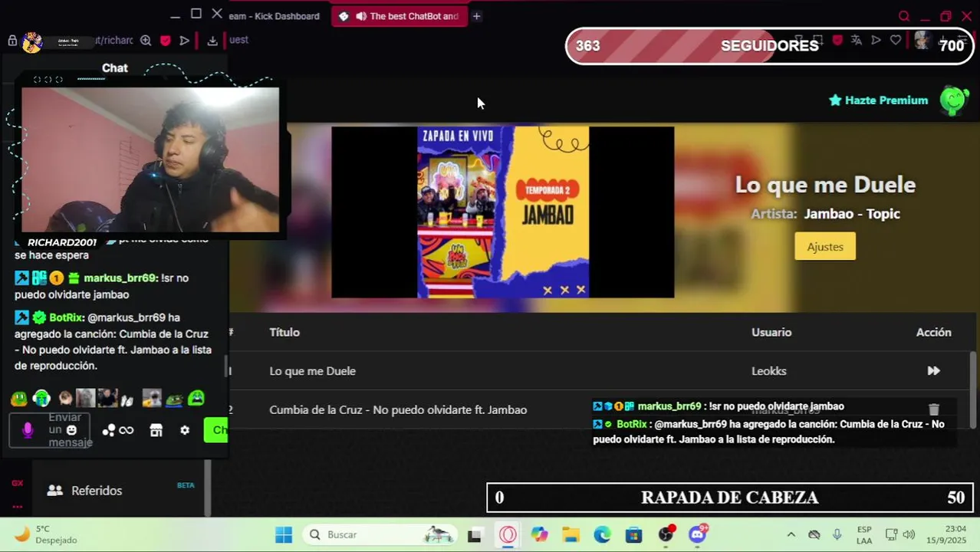Click the GX icon in sidebar
The width and height of the screenshot is (980, 552).
17,483
